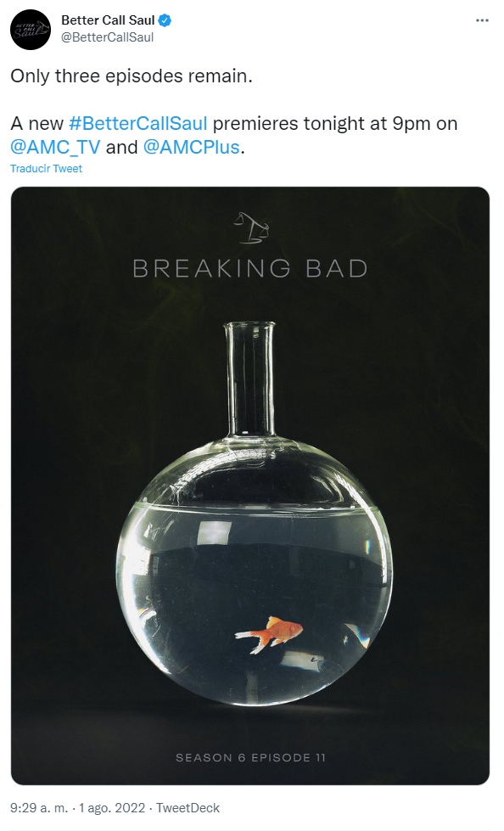Click the Better Call Saul display name

(108, 20)
